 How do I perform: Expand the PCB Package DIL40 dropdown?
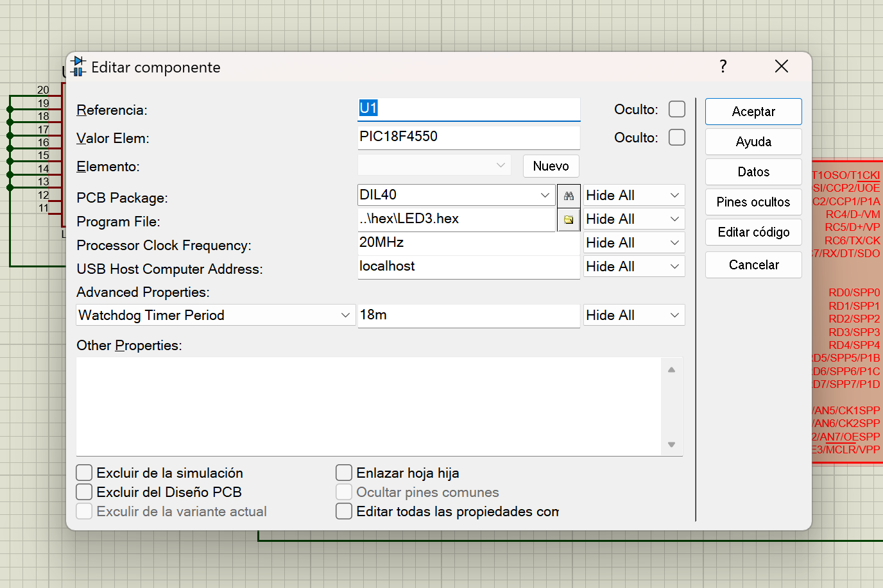[x=545, y=195]
